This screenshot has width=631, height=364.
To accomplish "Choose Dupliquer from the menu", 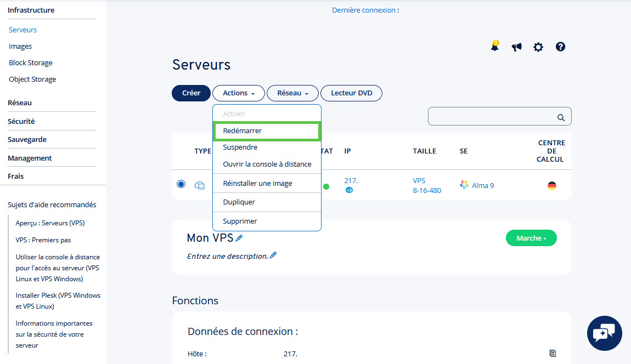I will [x=267, y=202].
